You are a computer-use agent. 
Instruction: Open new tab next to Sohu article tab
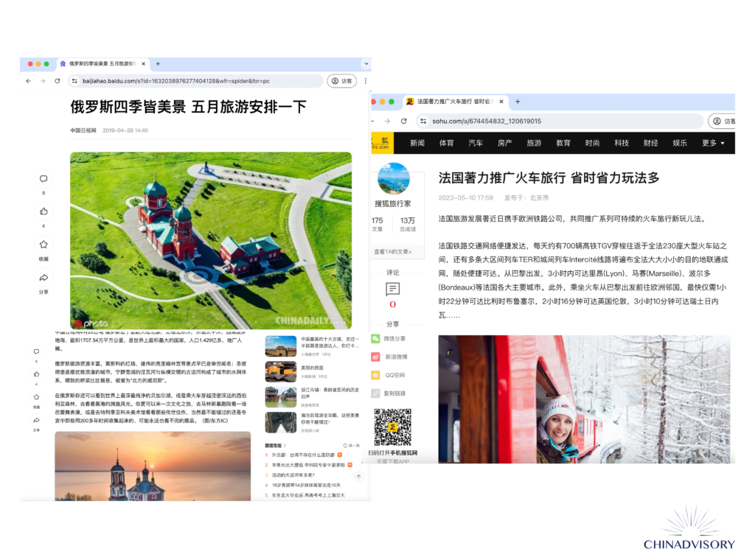(x=518, y=102)
